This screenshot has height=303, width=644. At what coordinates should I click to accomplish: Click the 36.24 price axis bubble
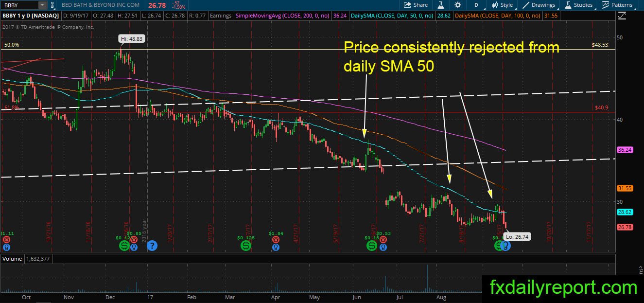[625, 150]
